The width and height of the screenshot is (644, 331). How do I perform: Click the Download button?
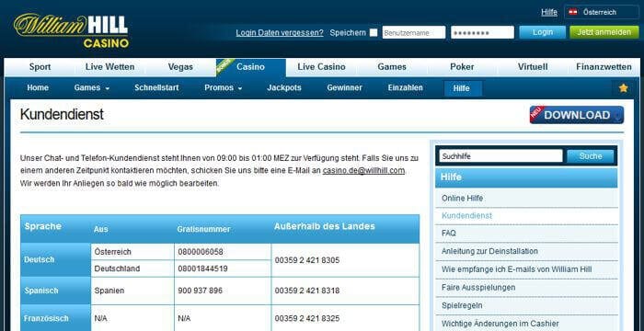577,115
